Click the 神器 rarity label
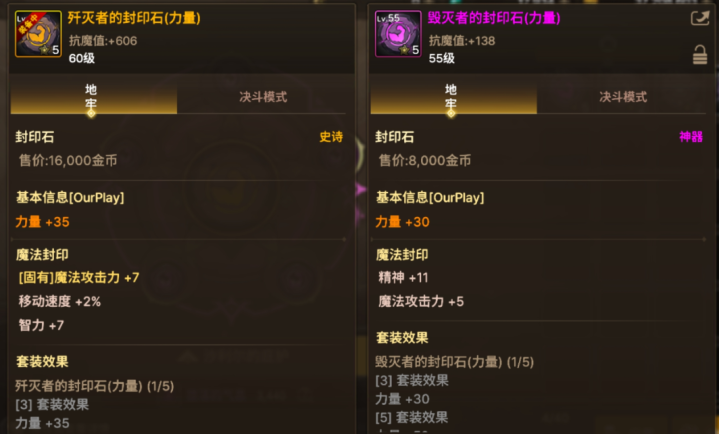This screenshot has width=719, height=434. tap(691, 137)
